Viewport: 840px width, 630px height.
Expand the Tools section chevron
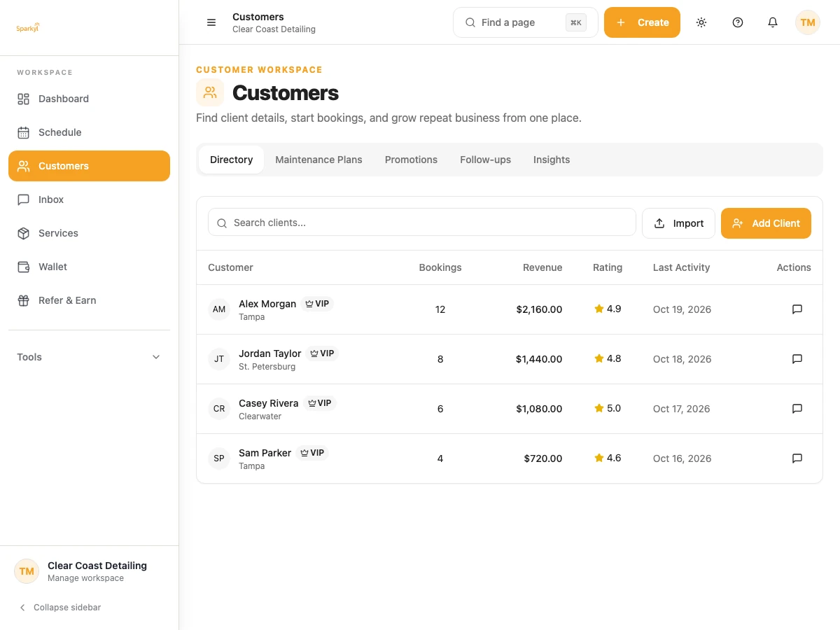click(x=156, y=357)
